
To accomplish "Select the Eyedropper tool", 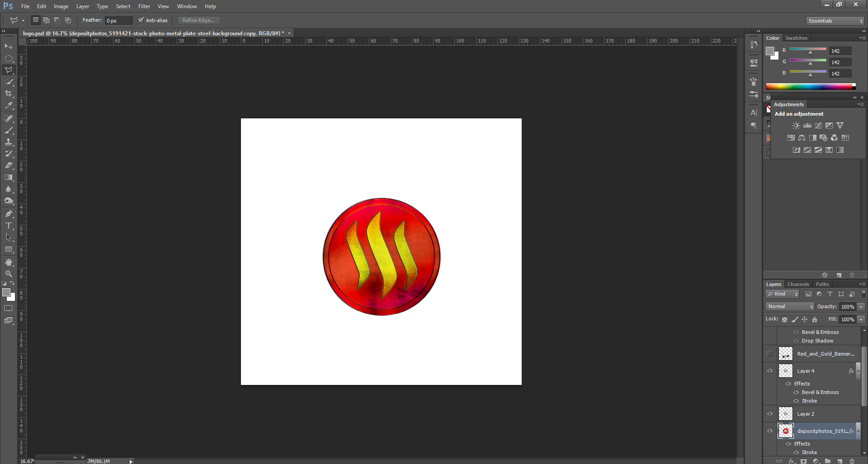I will pyautogui.click(x=9, y=106).
